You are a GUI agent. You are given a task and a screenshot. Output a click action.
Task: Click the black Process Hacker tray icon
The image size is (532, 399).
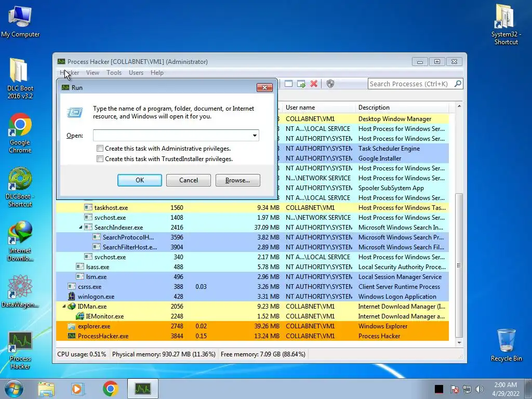click(438, 389)
